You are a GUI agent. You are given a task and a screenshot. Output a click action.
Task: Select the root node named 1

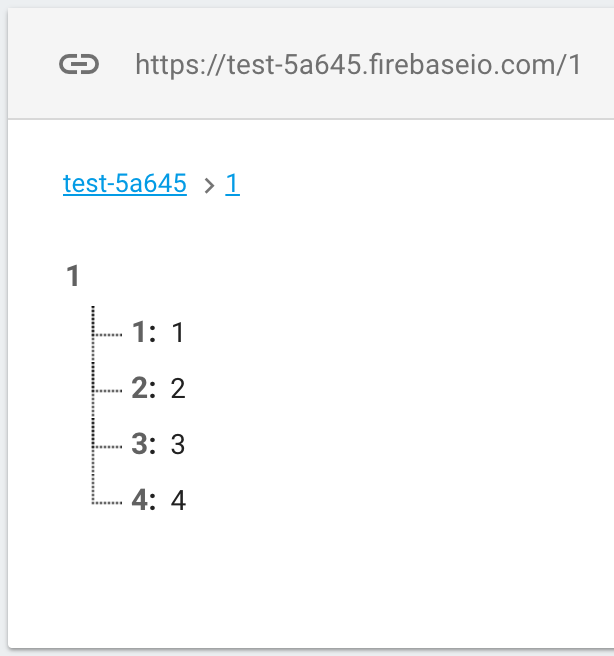pyautogui.click(x=73, y=276)
